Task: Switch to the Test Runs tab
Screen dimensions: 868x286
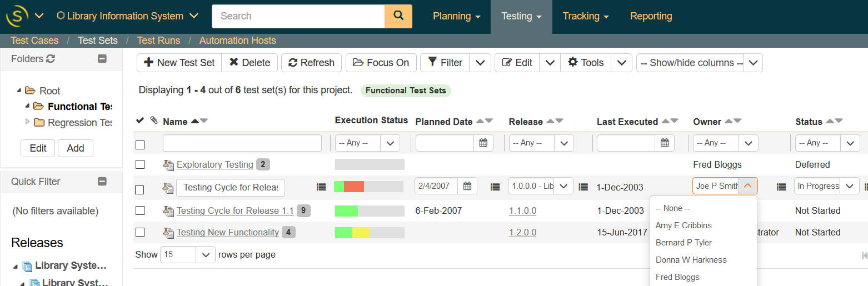Action: pos(158,41)
